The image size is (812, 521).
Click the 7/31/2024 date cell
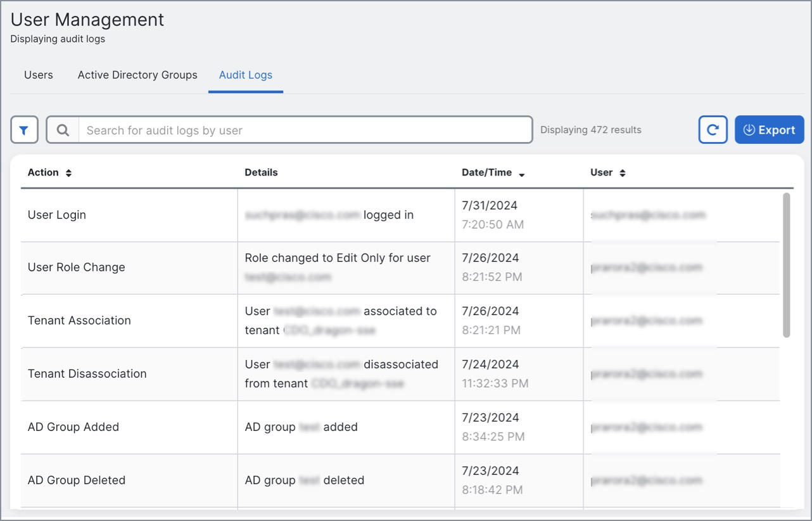pos(490,205)
